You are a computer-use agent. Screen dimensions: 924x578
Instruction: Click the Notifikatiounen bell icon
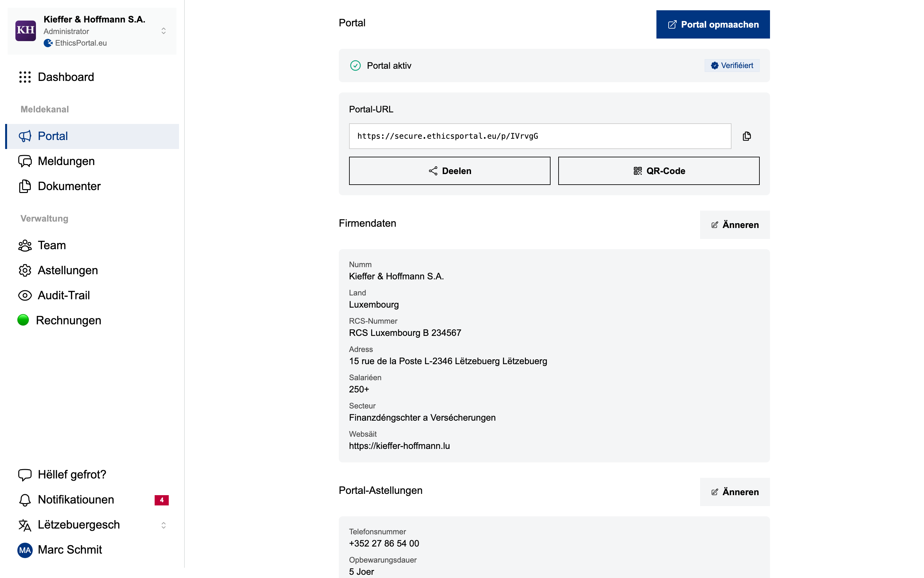pyautogui.click(x=25, y=500)
